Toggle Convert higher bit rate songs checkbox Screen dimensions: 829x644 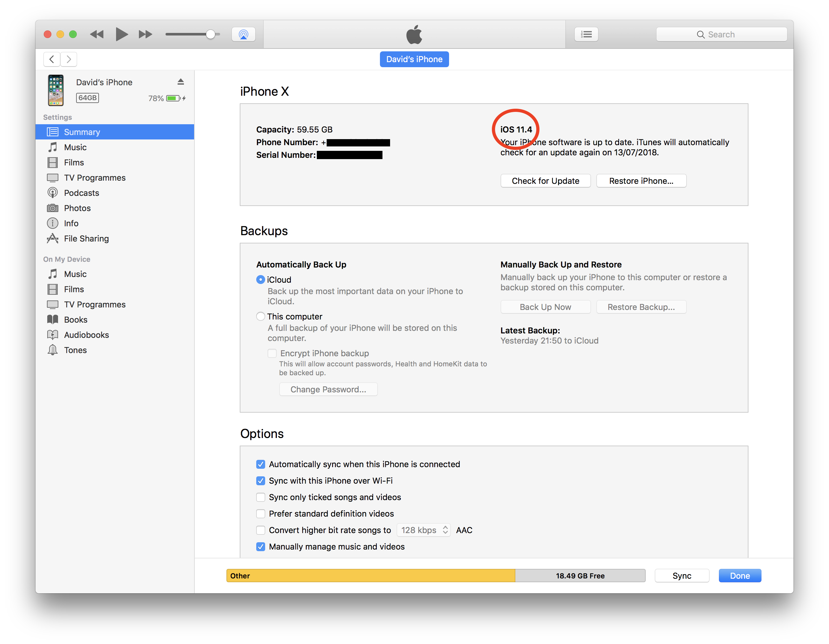260,530
